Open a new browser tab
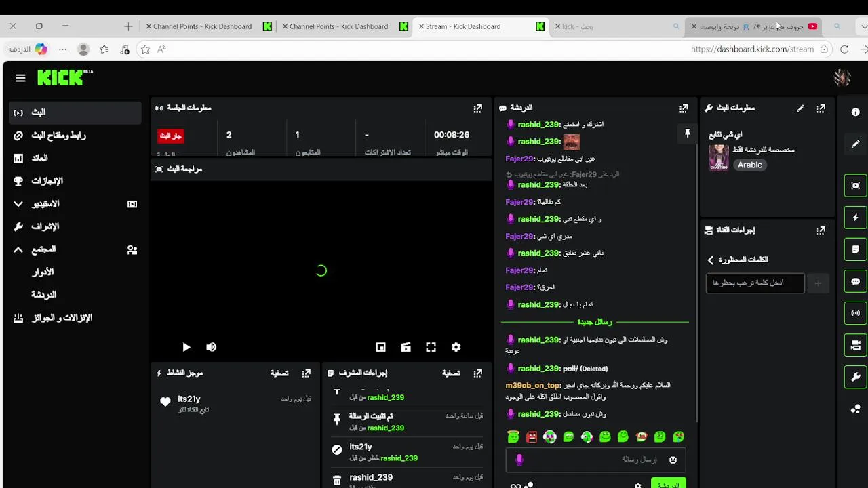 tap(128, 26)
